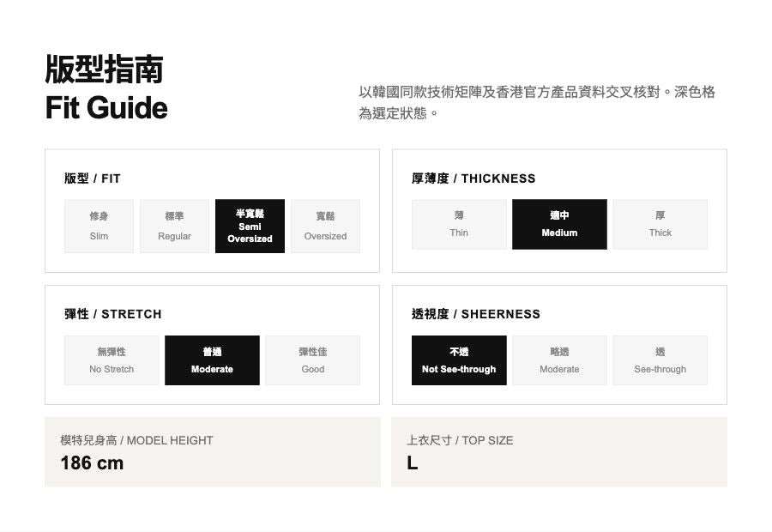Click the 透視度 / SHEERNESS label
772x532 pixels.
(x=475, y=314)
